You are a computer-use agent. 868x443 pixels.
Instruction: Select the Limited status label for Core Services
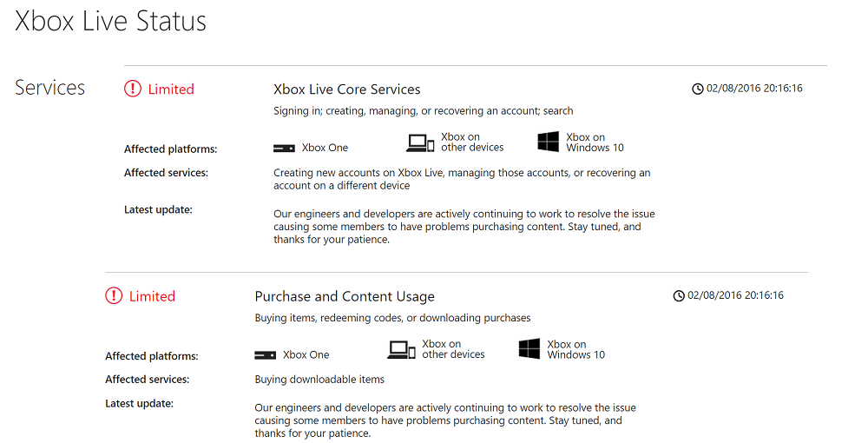(x=171, y=89)
